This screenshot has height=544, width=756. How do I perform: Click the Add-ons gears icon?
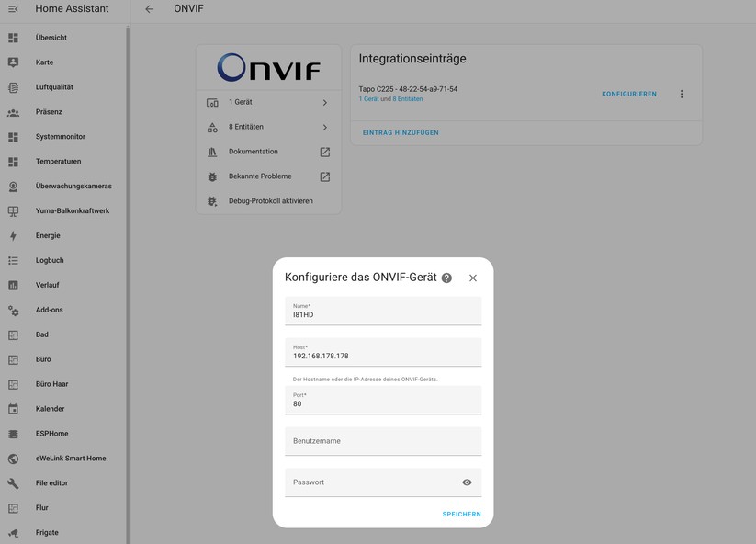coord(13,310)
